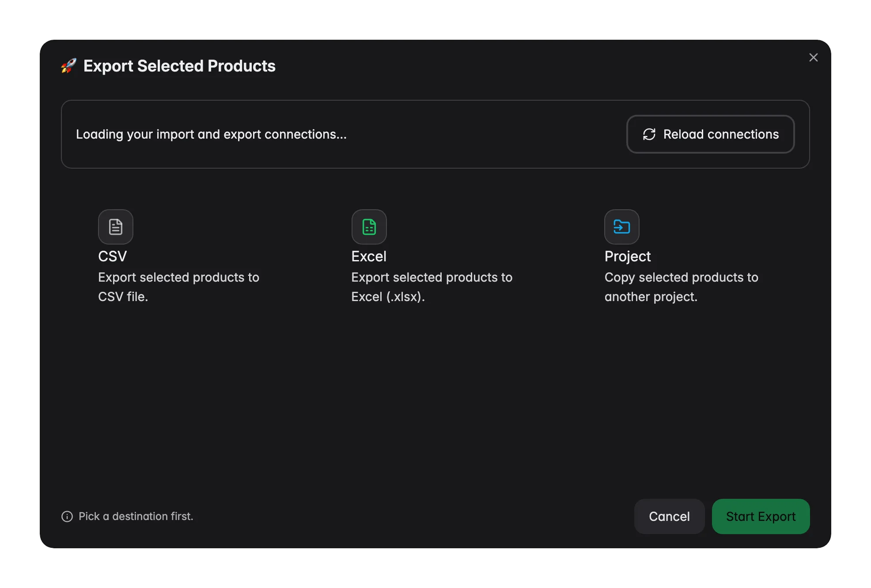The image size is (871, 588).
Task: Click the "Export Selected Products" heading
Action: point(179,66)
